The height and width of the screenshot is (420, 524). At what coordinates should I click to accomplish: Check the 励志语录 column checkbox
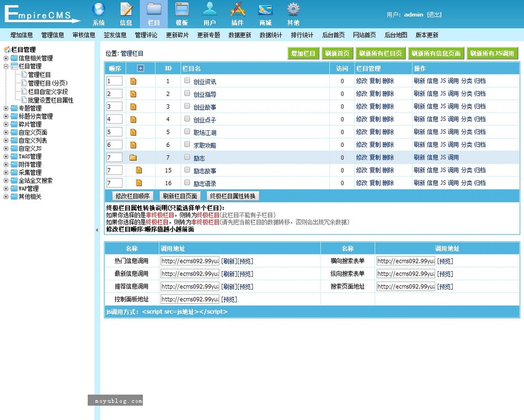coord(187,182)
